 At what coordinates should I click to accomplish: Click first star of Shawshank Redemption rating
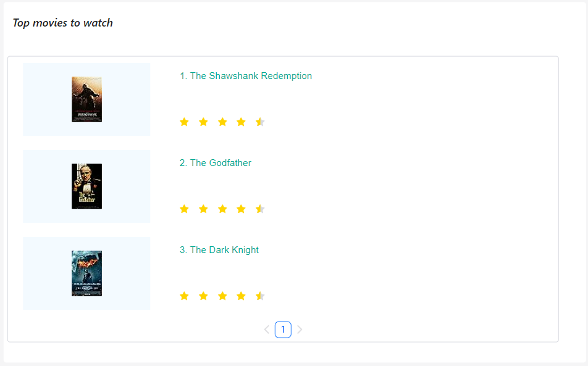(184, 122)
